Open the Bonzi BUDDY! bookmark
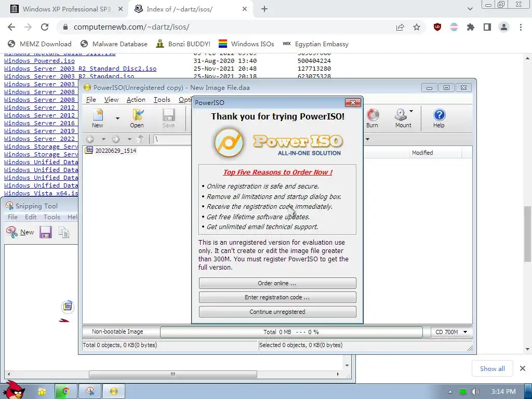The height and width of the screenshot is (399, 532). [x=183, y=44]
